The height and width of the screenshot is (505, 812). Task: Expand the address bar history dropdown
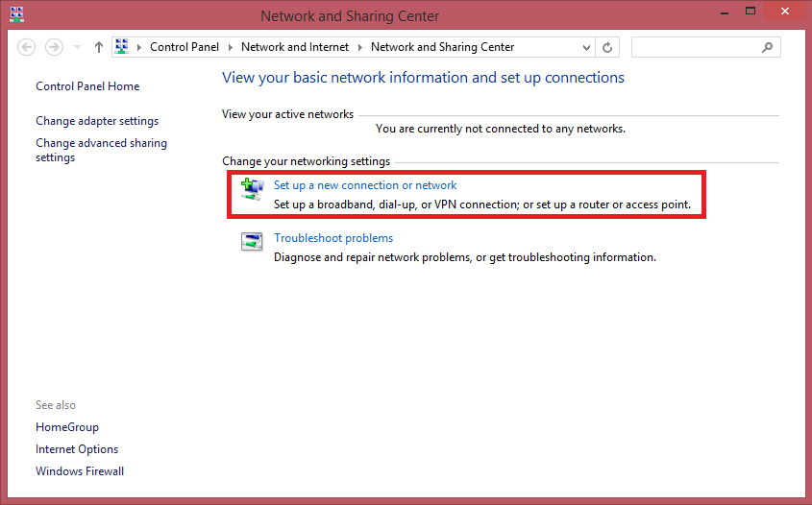click(587, 47)
